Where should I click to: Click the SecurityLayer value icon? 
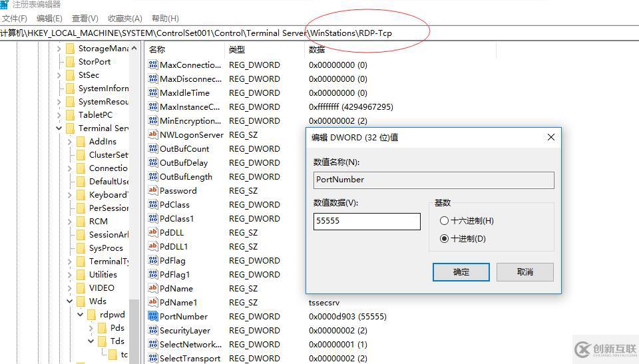click(x=153, y=330)
